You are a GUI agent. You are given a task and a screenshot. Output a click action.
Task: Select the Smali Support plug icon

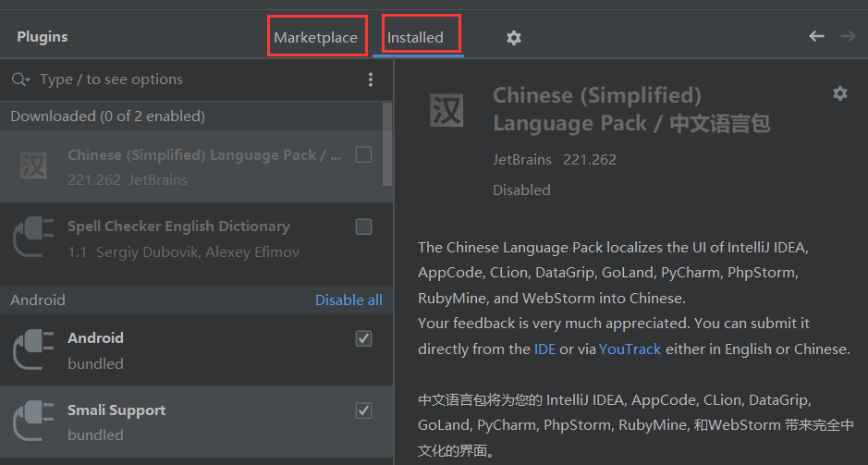(33, 422)
